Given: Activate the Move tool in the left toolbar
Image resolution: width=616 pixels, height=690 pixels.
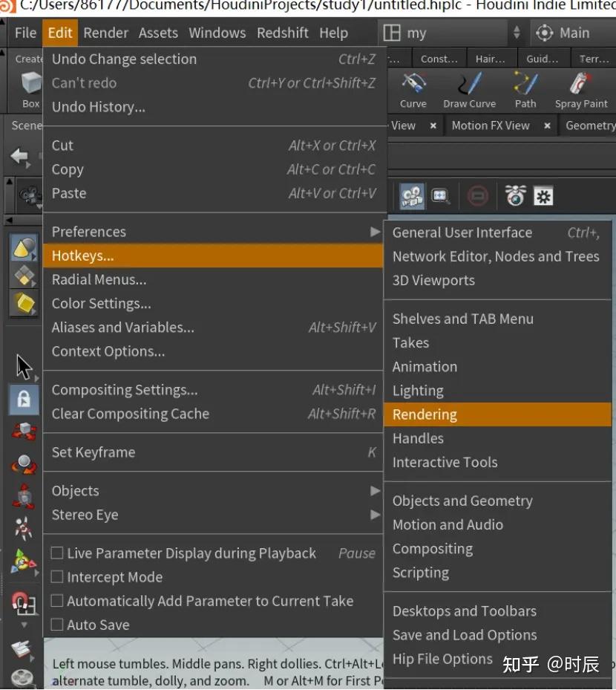Looking at the screenshot, I should click(x=23, y=431).
